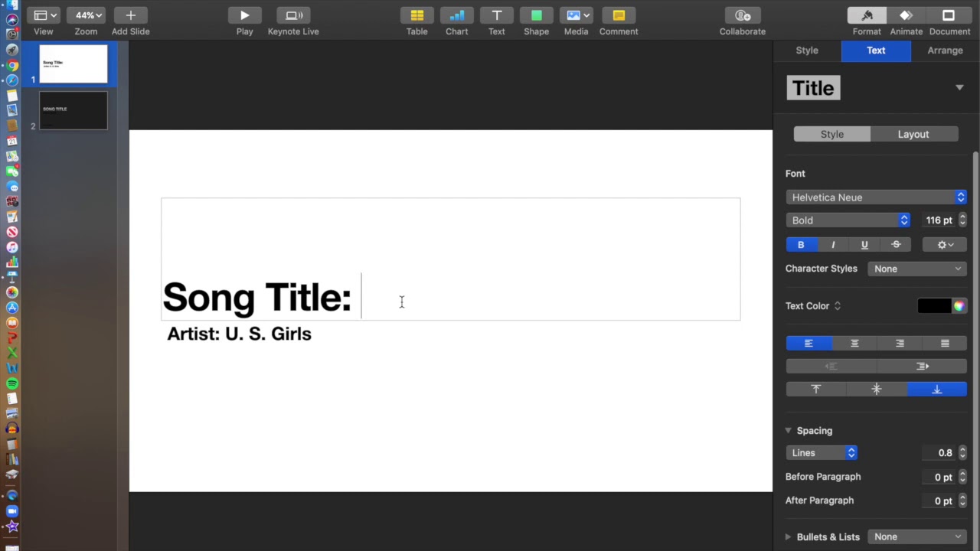980x551 pixels.
Task: Decrease the text indent level
Action: tap(831, 367)
